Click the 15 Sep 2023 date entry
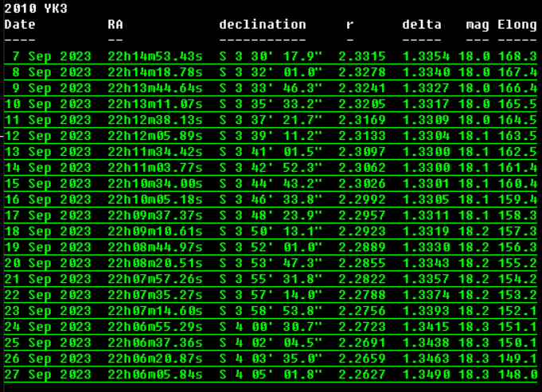Image resolution: width=542 pixels, height=392 pixels. coord(48,184)
